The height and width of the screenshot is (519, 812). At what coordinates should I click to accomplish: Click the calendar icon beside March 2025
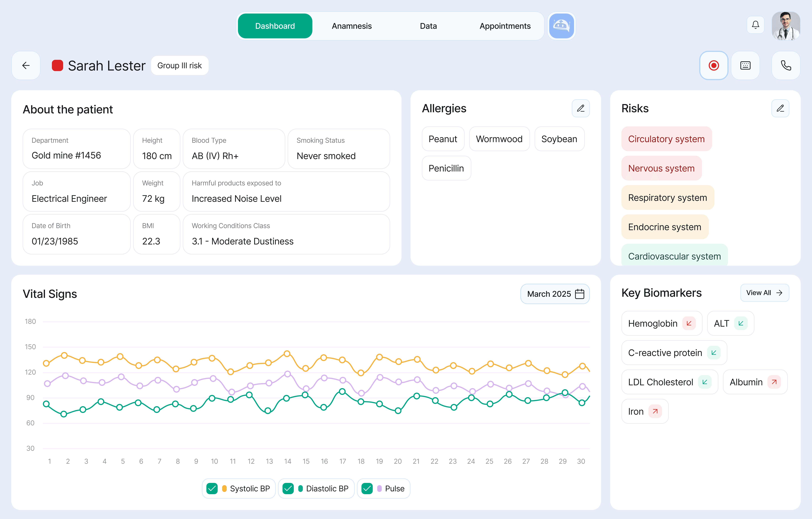point(579,294)
